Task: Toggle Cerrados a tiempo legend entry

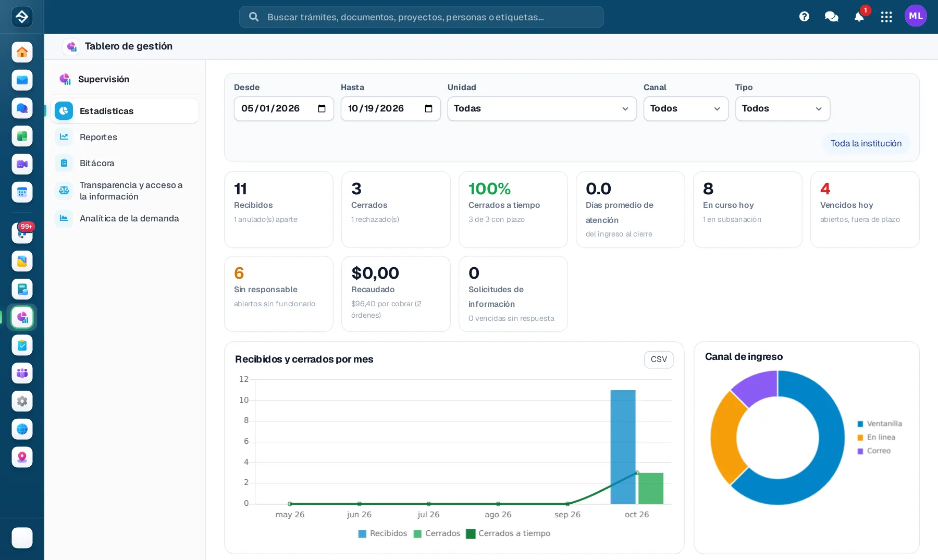Action: pos(508,533)
